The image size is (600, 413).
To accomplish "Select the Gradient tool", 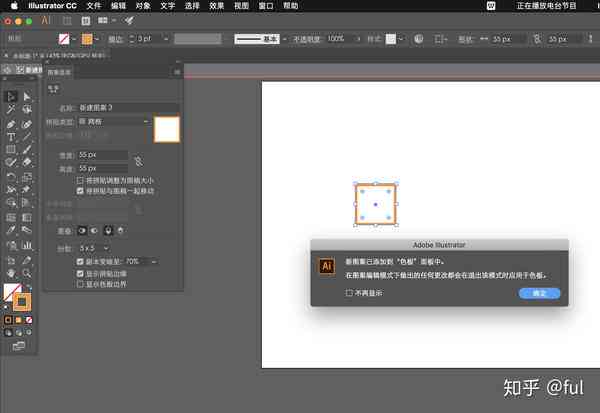I will (x=26, y=217).
